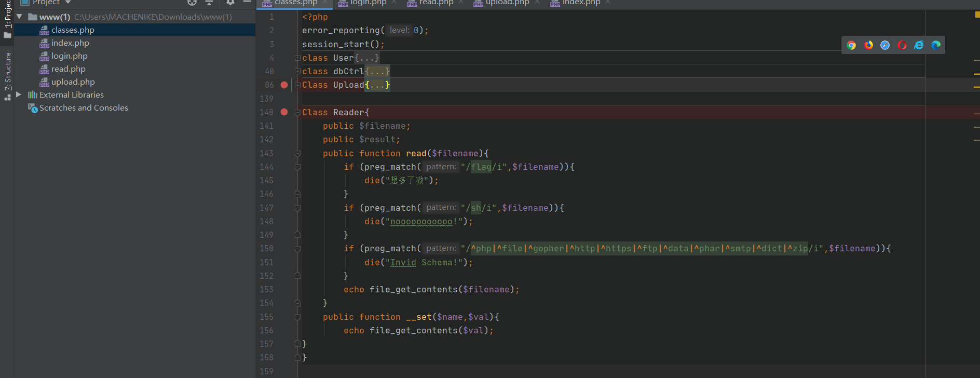Click the {...} placeholder after class dbCtrl

tap(377, 71)
